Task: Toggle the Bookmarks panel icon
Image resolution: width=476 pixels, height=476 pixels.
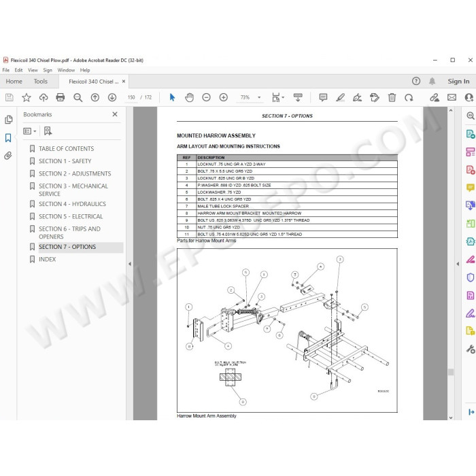Action: click(8, 138)
